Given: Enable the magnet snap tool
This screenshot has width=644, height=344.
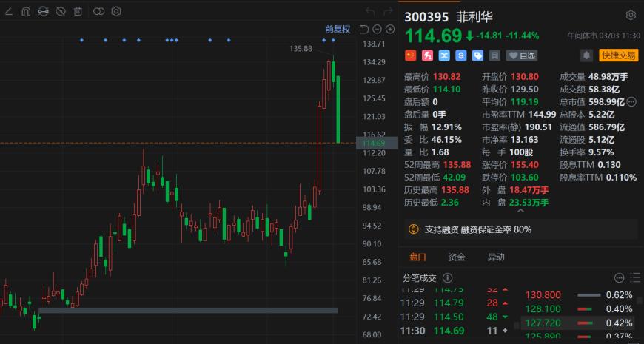Looking at the screenshot, I should 26,11.
